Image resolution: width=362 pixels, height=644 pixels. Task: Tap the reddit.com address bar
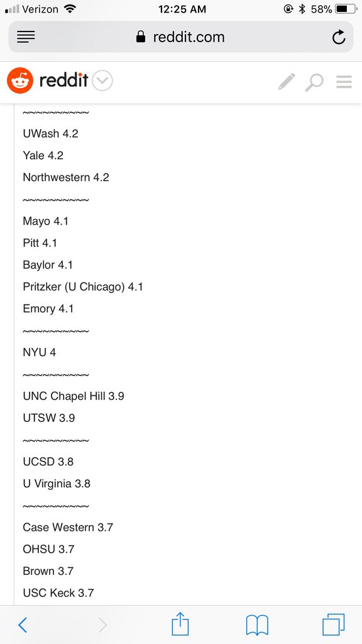(180, 37)
